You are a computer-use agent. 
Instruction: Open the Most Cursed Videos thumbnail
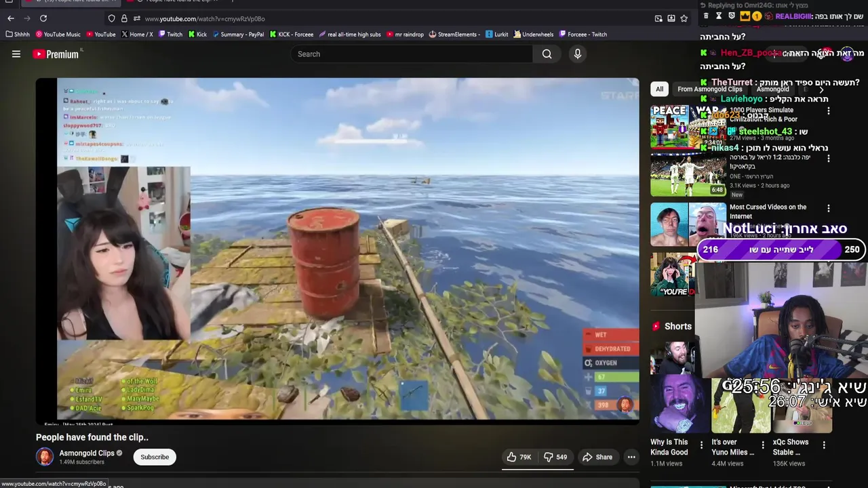[688, 224]
